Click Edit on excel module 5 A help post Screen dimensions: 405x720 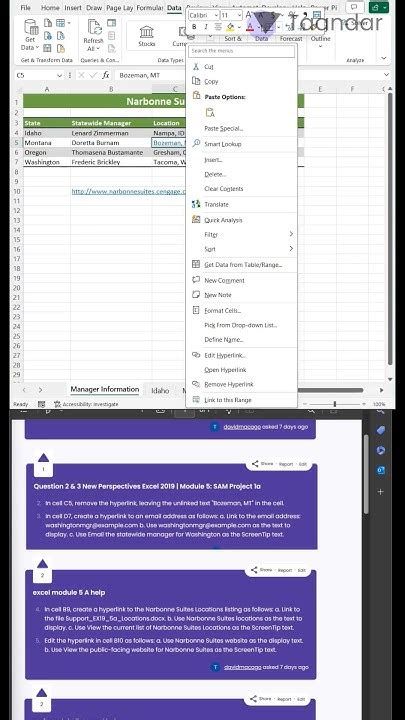(x=302, y=570)
